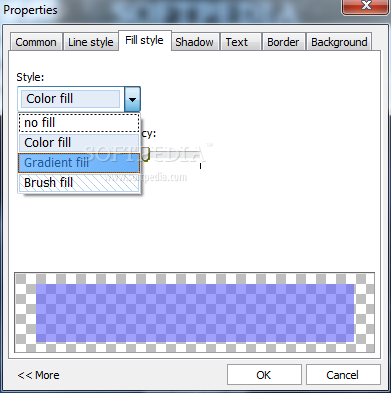Open the Background tab
This screenshot has height=393, width=391.
point(339,42)
